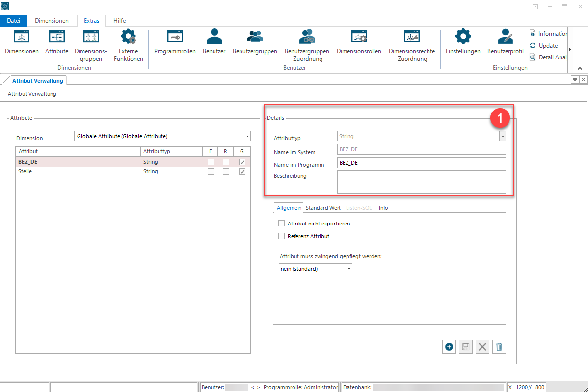The width and height of the screenshot is (588, 392).
Task: Select the Stelle attribute row
Action: [x=133, y=171]
